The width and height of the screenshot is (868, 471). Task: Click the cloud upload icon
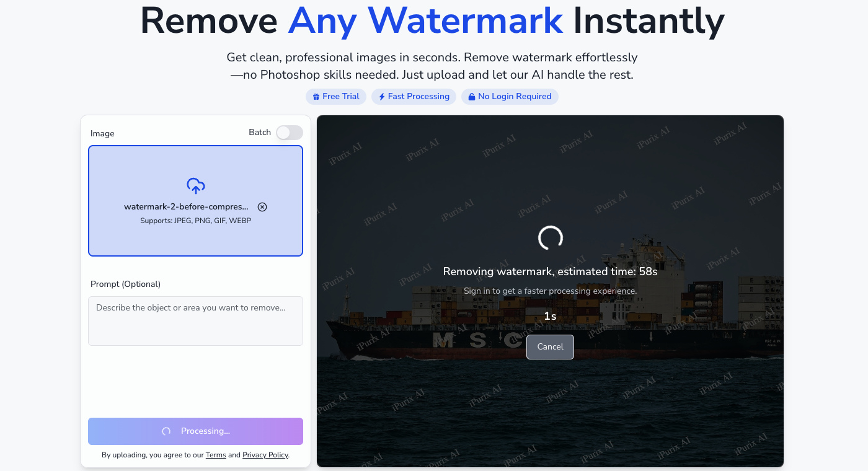tap(196, 186)
